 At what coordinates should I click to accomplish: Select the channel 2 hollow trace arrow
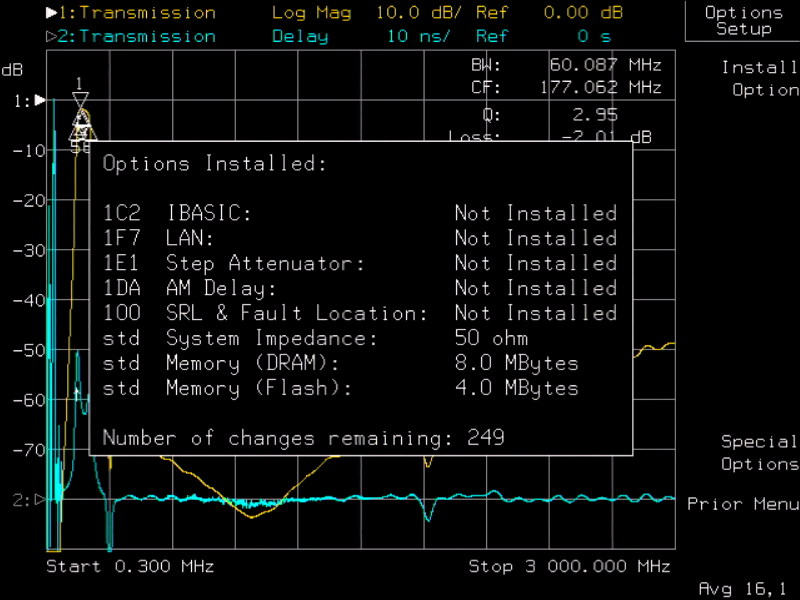tap(52, 37)
